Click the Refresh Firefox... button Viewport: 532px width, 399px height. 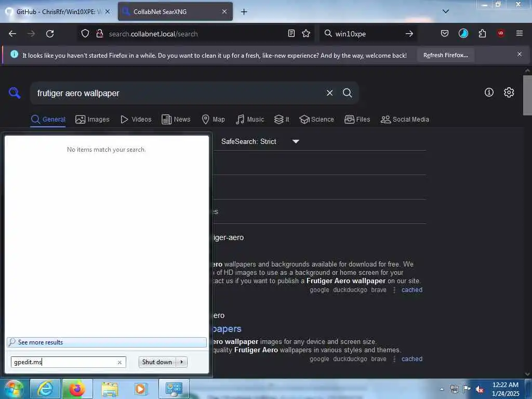tap(445, 55)
